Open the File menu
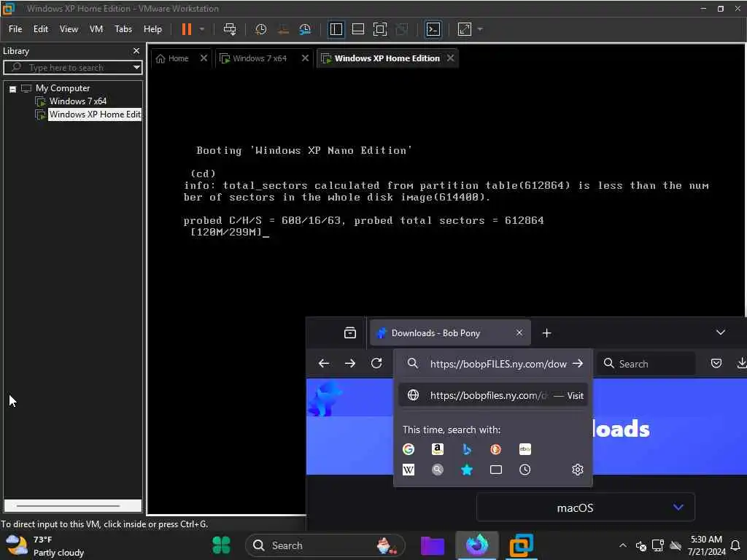The height and width of the screenshot is (560, 747). (x=15, y=29)
